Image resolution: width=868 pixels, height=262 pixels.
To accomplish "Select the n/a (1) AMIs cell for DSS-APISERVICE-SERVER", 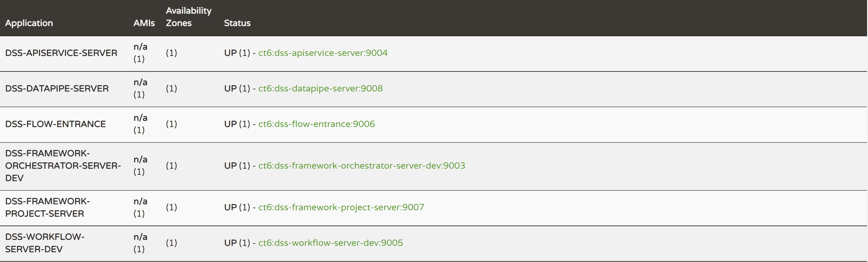I will pyautogui.click(x=140, y=53).
